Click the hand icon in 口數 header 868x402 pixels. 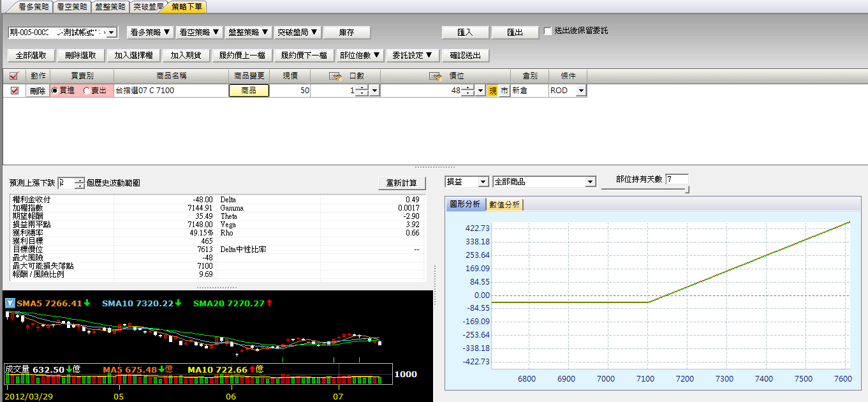coord(336,77)
